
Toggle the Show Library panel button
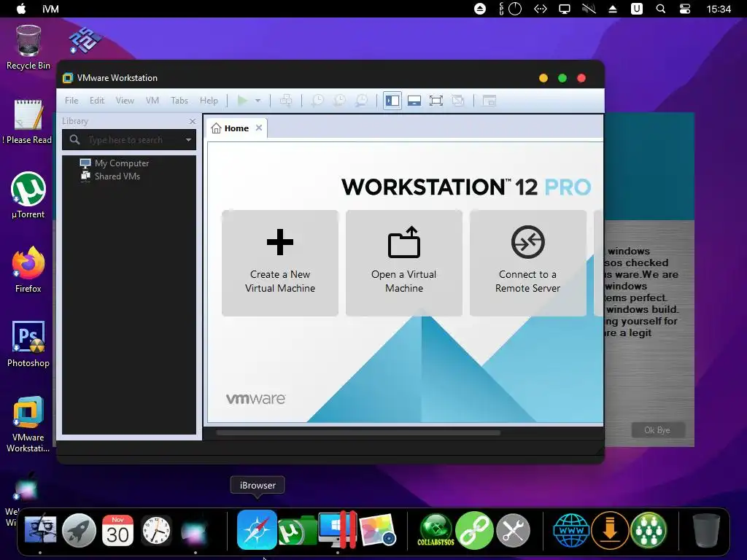(x=392, y=101)
